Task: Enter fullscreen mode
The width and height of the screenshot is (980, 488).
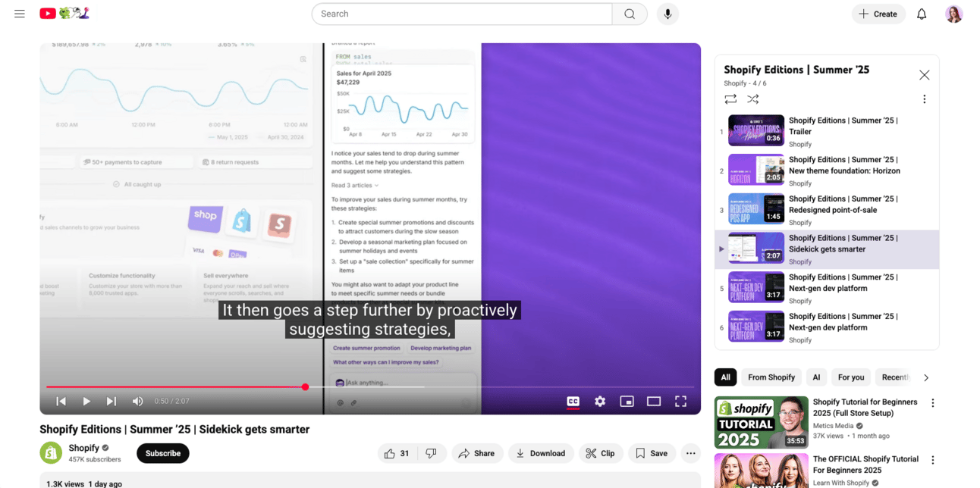Action: (680, 402)
